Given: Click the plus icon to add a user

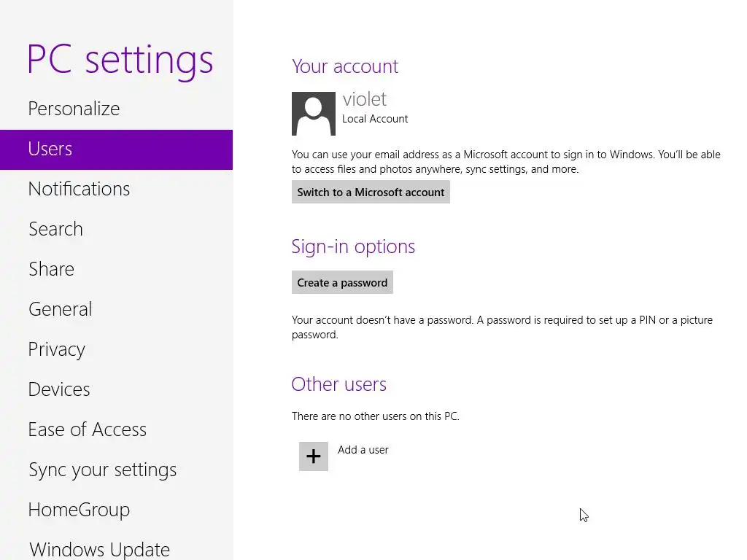Looking at the screenshot, I should click(x=314, y=456).
